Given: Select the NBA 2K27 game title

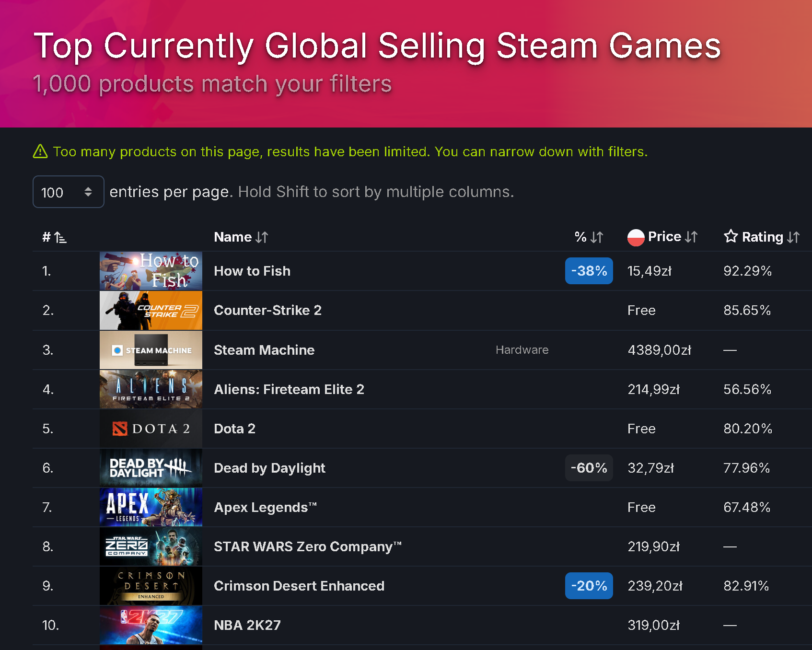Looking at the screenshot, I should coord(247,625).
